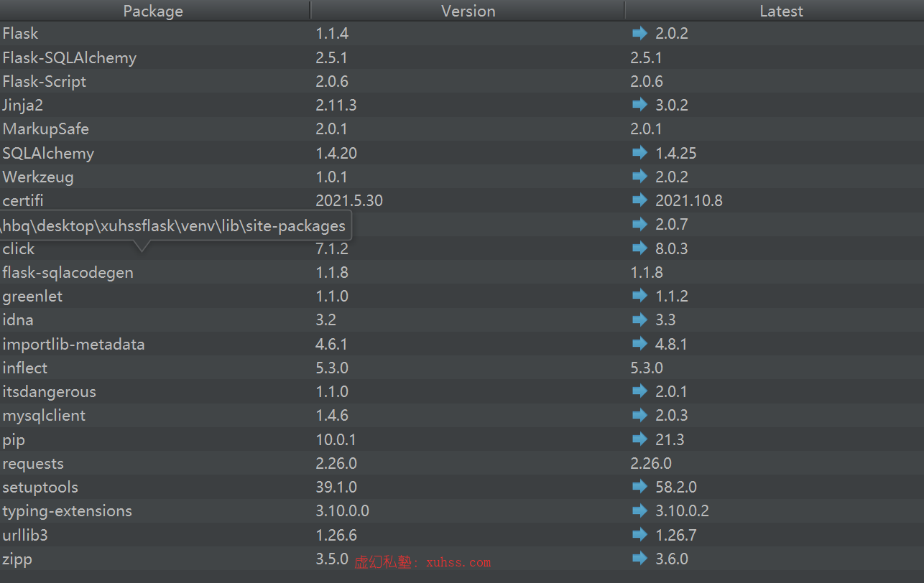
Task: Select the Flask-SQLAlchemy package row
Action: (x=462, y=57)
